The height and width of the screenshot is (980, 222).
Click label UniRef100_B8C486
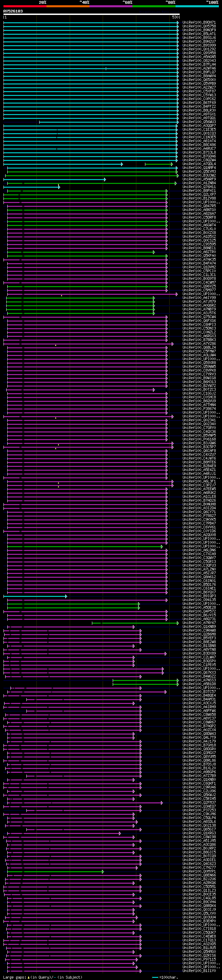point(199,145)
